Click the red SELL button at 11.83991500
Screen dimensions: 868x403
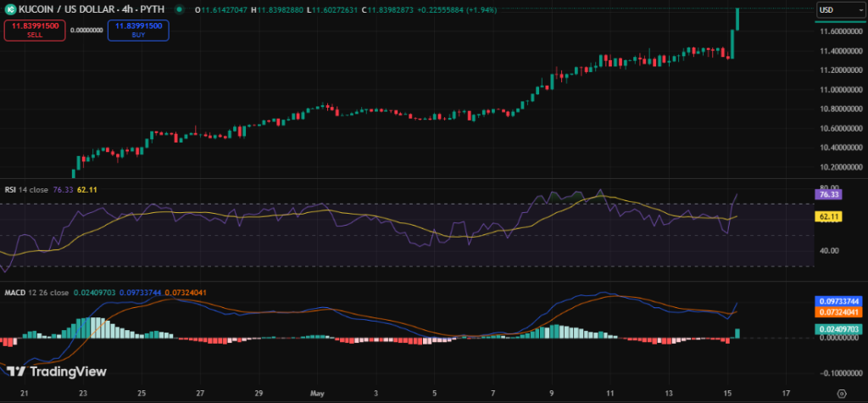35,30
